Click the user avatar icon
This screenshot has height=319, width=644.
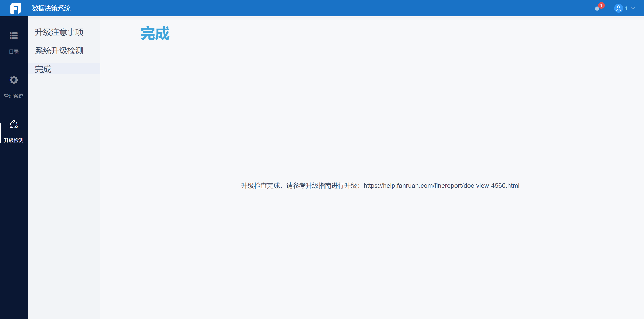pyautogui.click(x=618, y=8)
